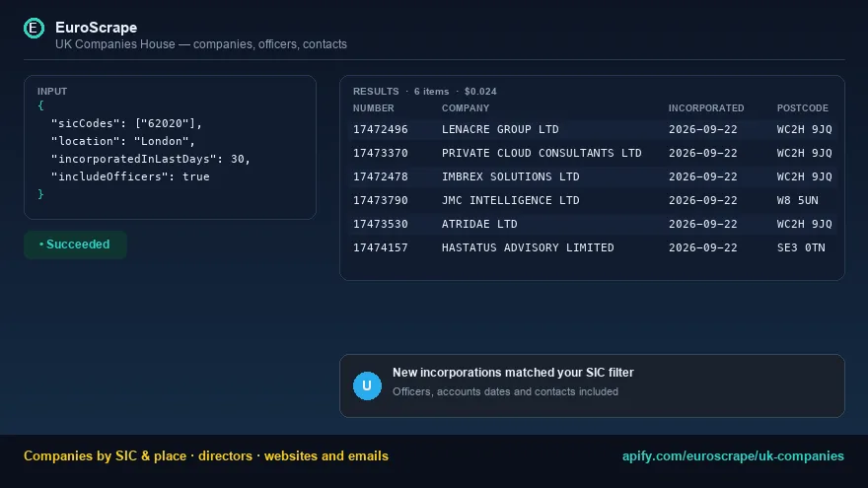Click the New incorporations notification title
The height and width of the screenshot is (488, 868).
(513, 373)
